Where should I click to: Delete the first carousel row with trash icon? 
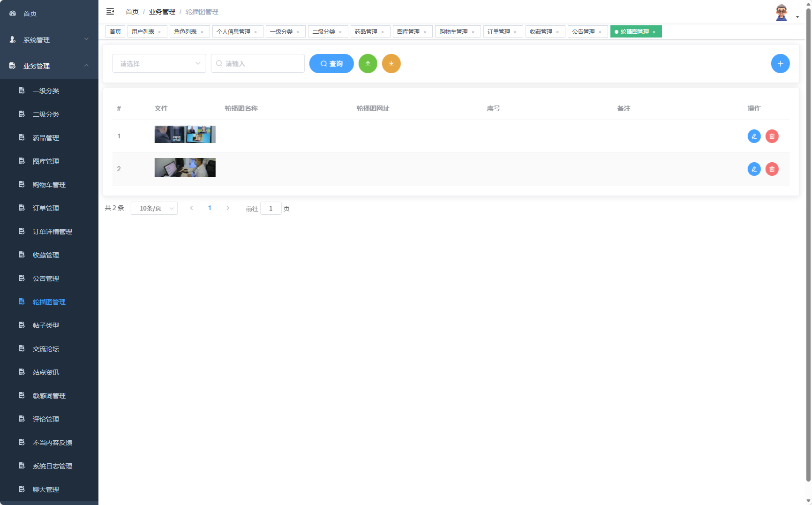coord(772,136)
